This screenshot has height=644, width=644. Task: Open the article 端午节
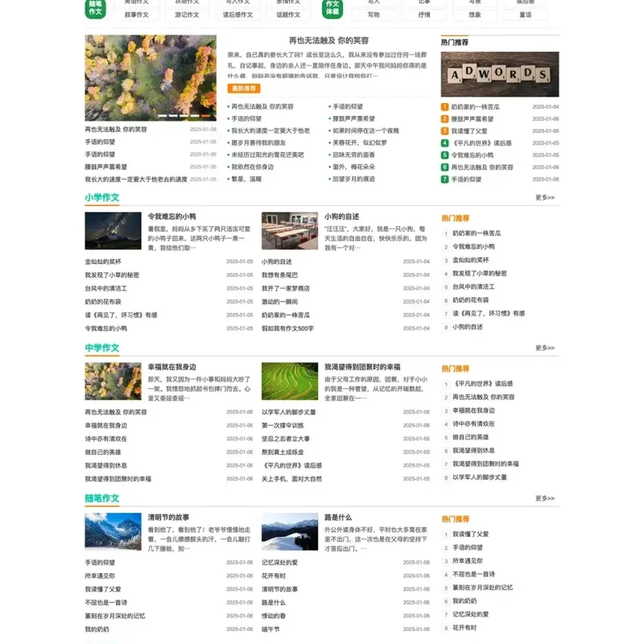(270, 629)
